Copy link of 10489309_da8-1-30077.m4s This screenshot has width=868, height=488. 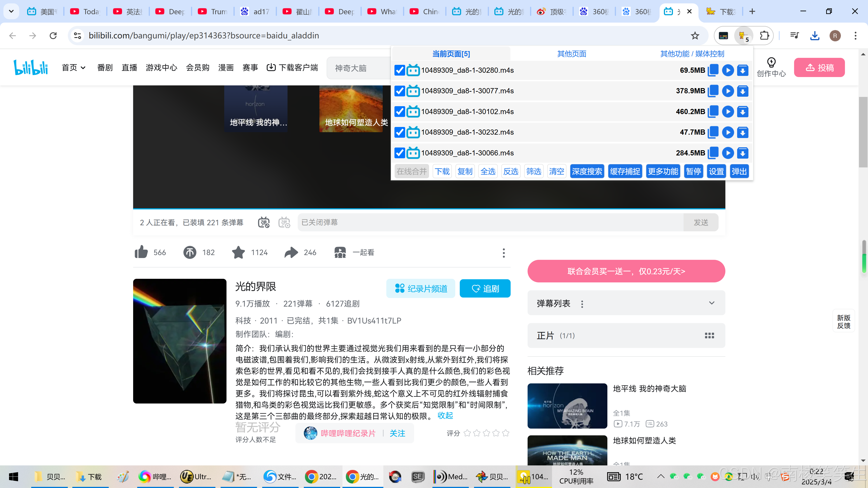click(x=713, y=91)
